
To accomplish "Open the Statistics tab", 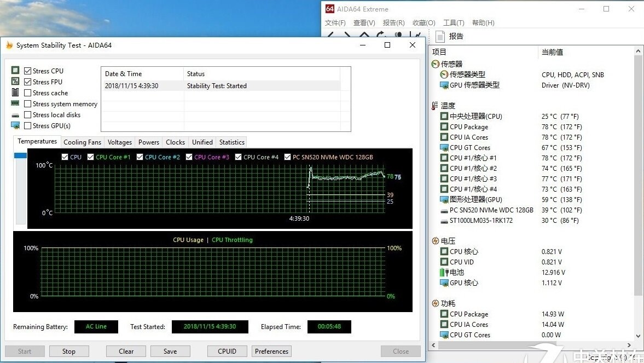I will coord(231,142).
